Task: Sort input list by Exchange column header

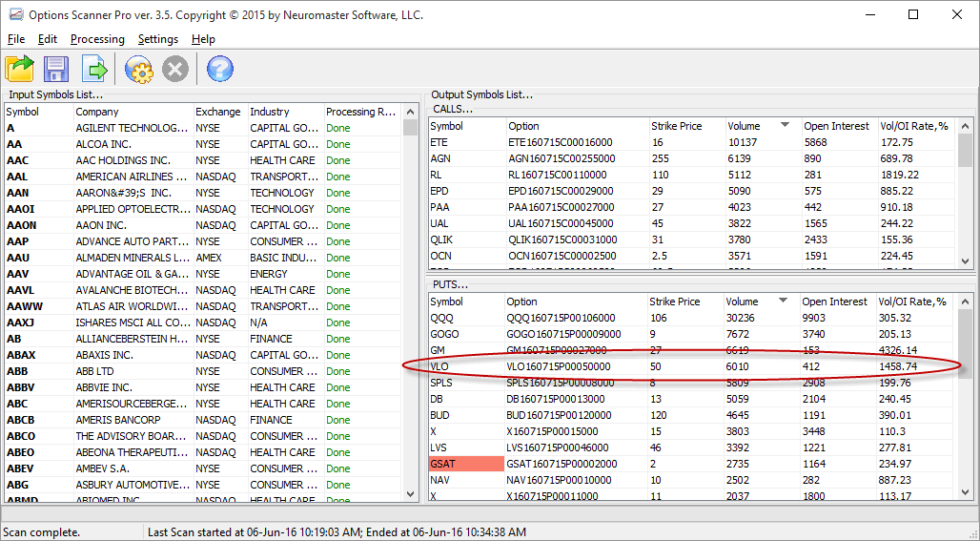Action: [220, 112]
